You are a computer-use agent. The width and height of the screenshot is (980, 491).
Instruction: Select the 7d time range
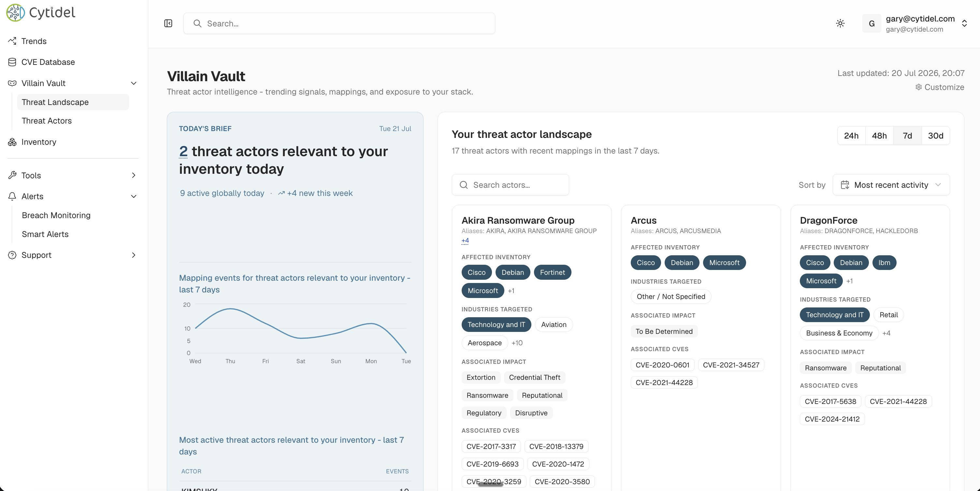point(907,136)
